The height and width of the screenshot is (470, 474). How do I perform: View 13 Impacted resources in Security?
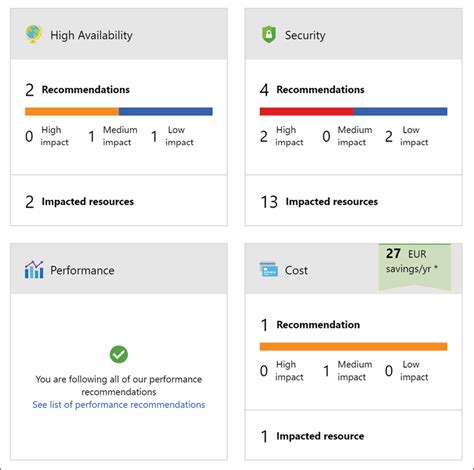pos(319,202)
